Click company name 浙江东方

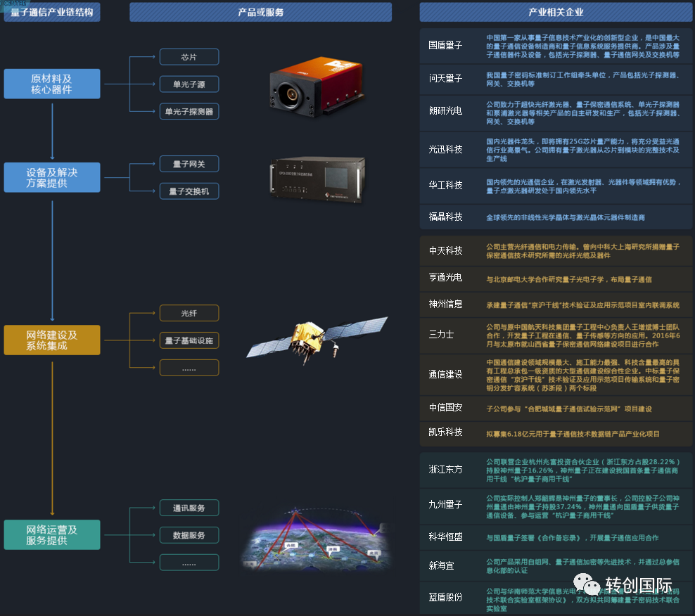click(x=445, y=469)
